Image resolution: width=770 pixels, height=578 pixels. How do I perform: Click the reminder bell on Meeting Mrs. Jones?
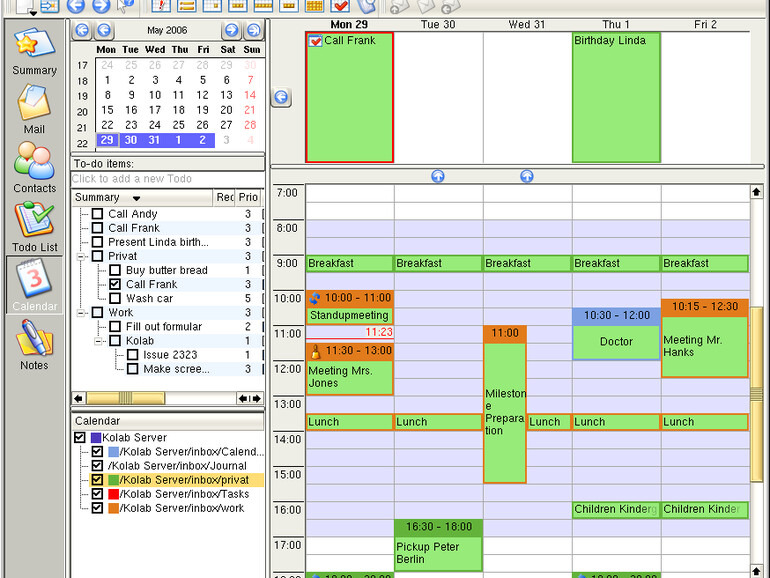tap(315, 351)
